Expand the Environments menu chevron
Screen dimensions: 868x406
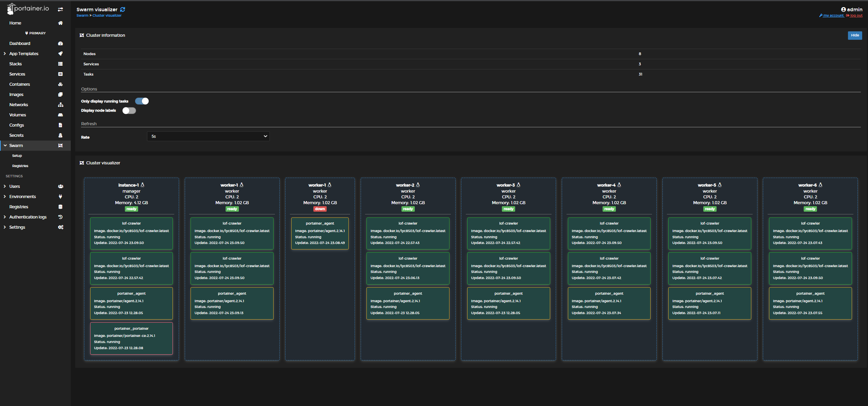click(x=5, y=197)
